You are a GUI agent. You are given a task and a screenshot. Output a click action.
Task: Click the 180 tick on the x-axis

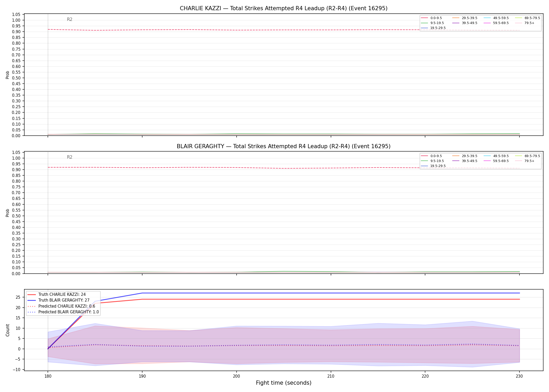point(48,376)
